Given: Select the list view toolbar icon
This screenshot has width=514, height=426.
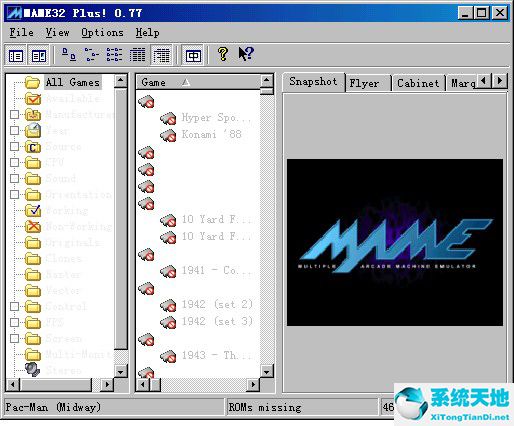Looking at the screenshot, I should point(114,55).
